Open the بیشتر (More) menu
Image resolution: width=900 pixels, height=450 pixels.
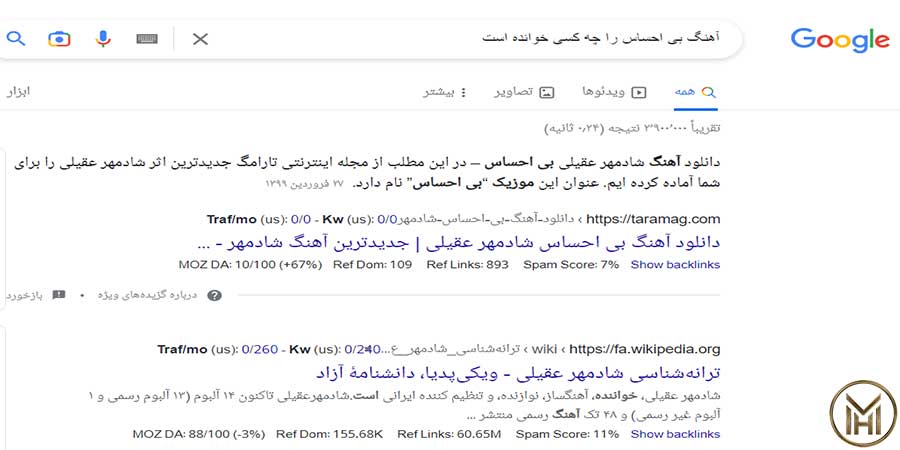pos(445,92)
